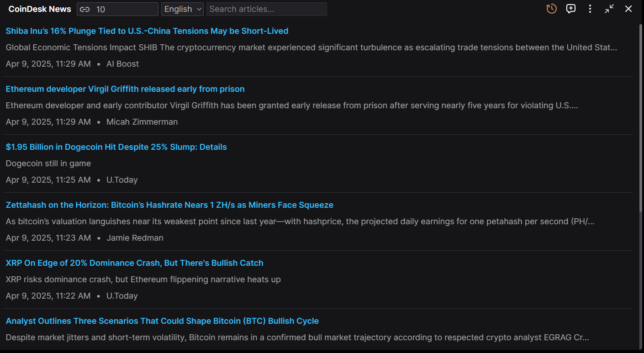
Task: Open the feedback comment-plus icon
Action: [x=570, y=9]
